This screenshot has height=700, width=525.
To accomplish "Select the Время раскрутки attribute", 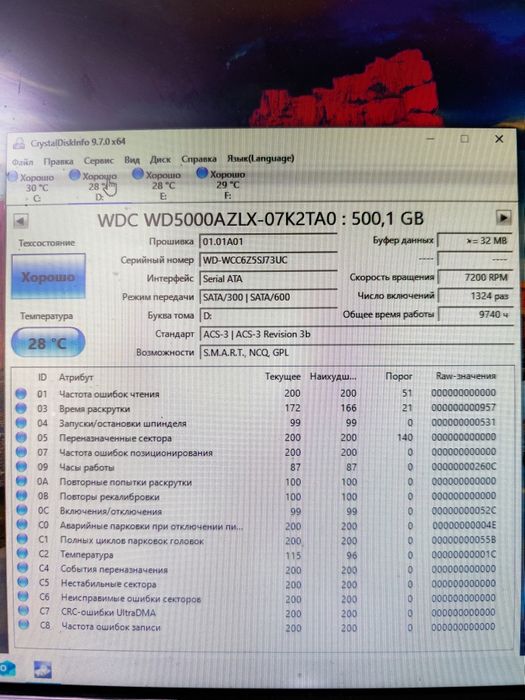I will [x=95, y=409].
